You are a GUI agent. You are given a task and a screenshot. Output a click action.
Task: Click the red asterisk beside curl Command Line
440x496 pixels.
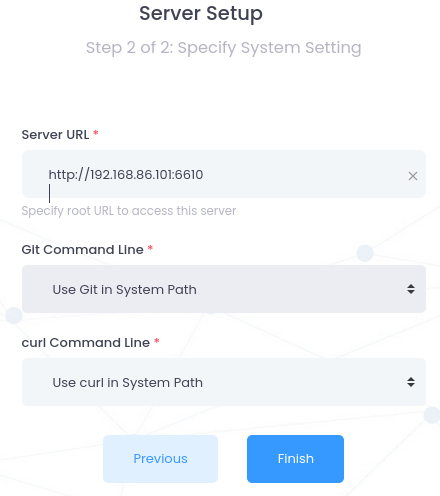pyautogui.click(x=157, y=341)
